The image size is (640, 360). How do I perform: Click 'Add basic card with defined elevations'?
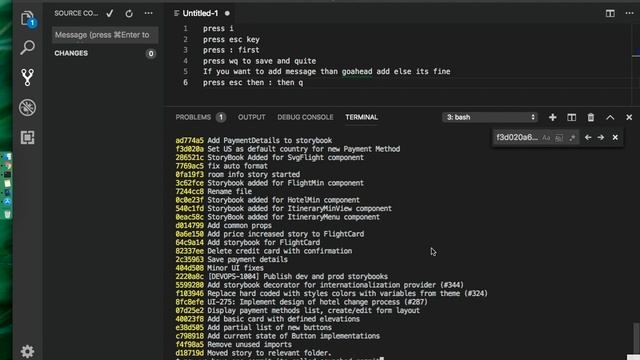pyautogui.click(x=283, y=319)
